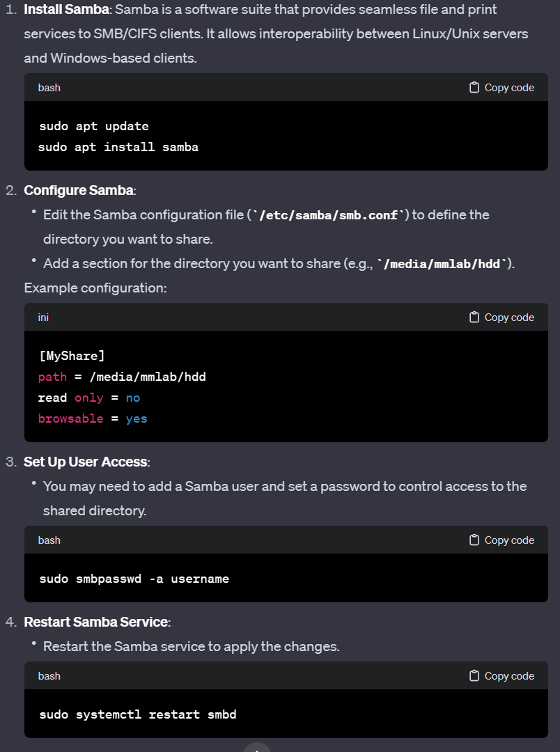Click the 'ini' language label
Image resolution: width=560 pixels, height=752 pixels.
coord(43,318)
